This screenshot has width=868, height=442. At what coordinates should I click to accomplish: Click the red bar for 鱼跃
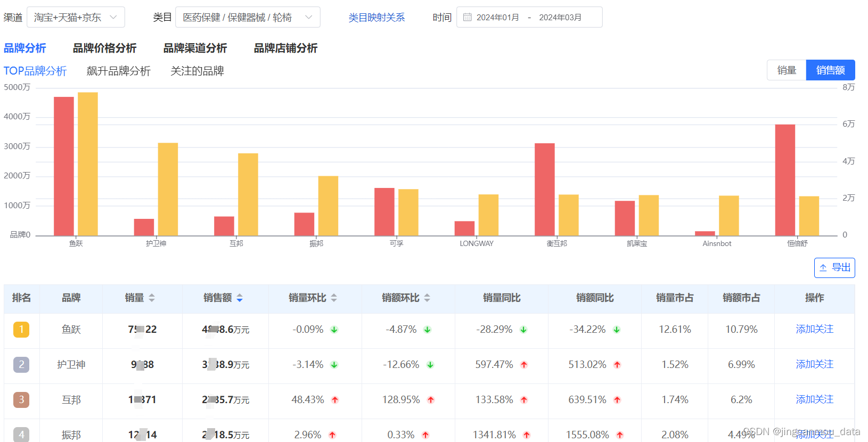coord(64,166)
